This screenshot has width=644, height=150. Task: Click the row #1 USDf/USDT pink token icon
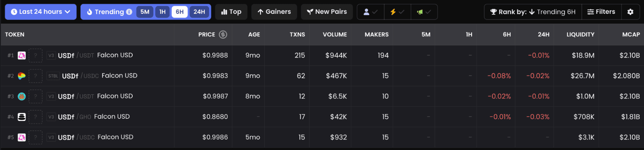coord(22,55)
